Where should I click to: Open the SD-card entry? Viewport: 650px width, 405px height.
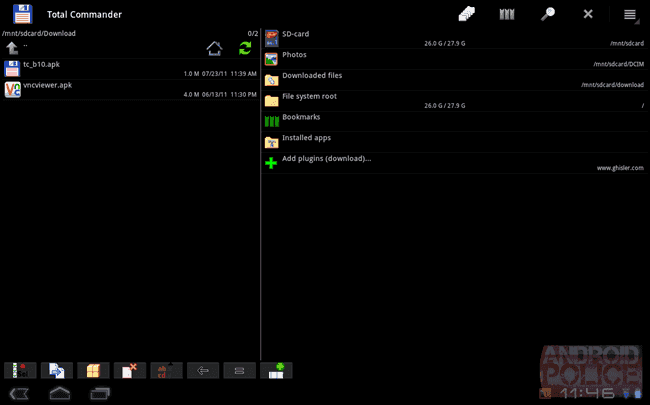(455, 38)
